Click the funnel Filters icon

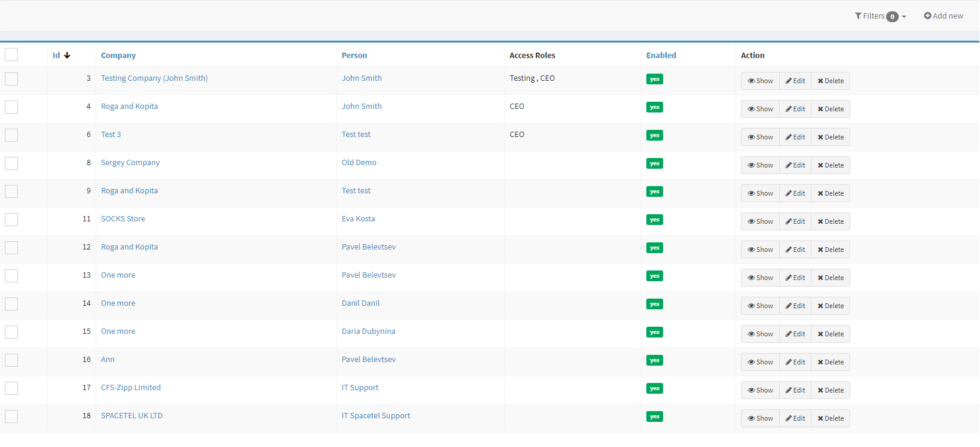858,16
